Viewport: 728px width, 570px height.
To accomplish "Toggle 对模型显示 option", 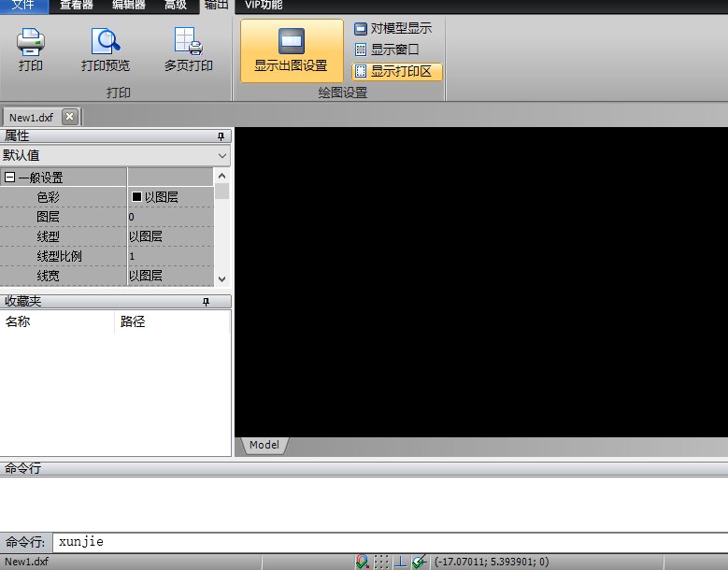I will 393,28.
